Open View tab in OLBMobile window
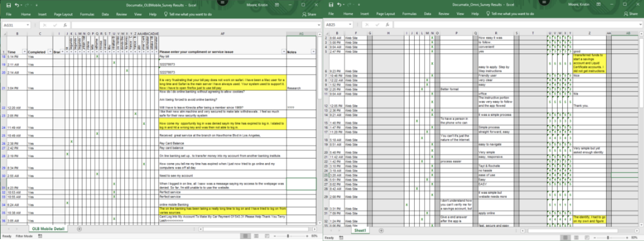 click(138, 14)
